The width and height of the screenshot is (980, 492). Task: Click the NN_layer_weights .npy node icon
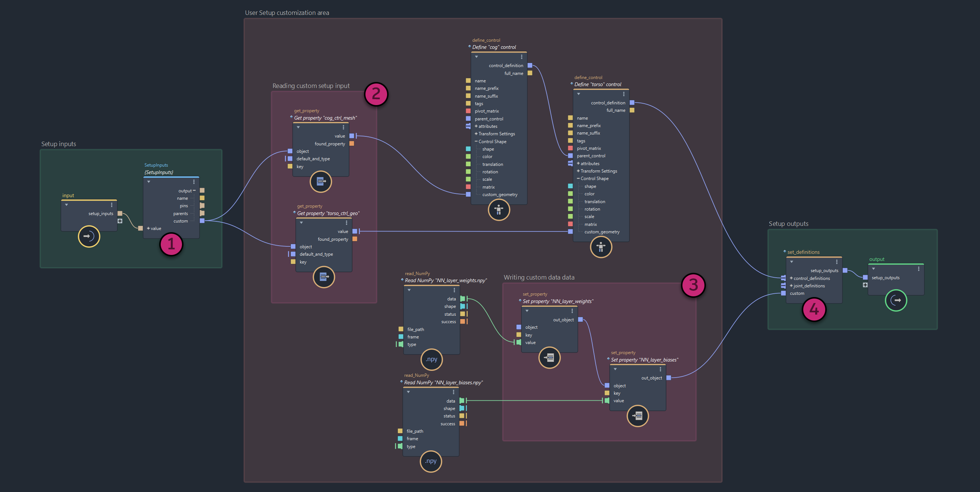(x=431, y=359)
